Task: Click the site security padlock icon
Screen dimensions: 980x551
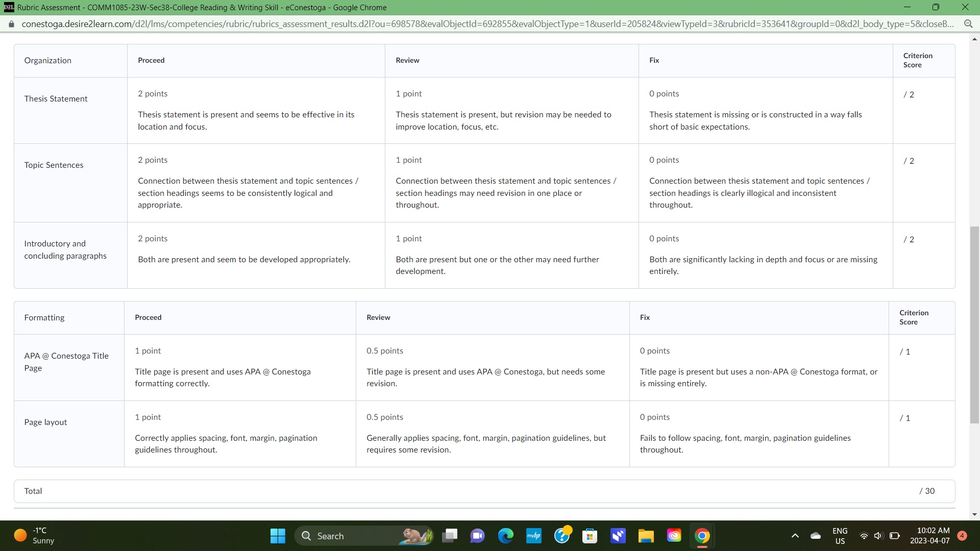Action: [x=11, y=24]
